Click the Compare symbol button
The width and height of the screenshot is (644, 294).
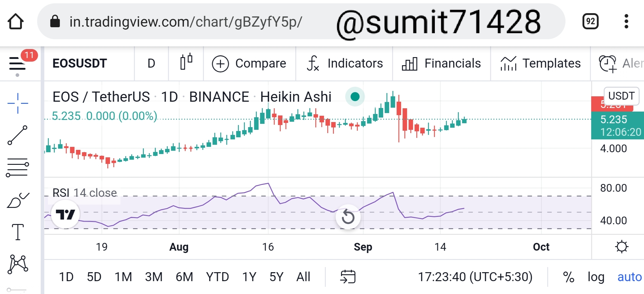249,63
